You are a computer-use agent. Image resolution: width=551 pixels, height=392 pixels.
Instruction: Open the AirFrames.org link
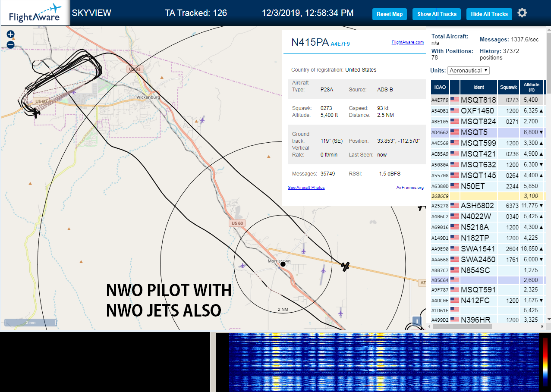click(410, 188)
